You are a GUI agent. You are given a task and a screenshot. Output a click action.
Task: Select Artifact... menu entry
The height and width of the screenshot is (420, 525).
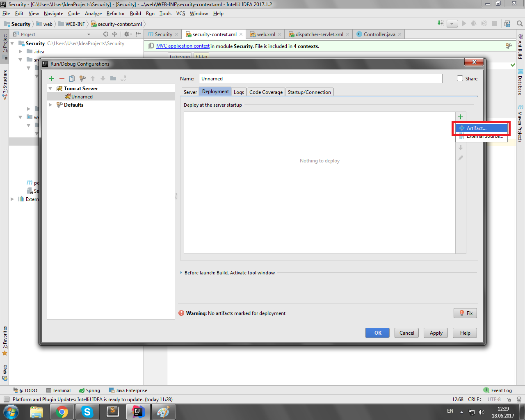(x=482, y=128)
